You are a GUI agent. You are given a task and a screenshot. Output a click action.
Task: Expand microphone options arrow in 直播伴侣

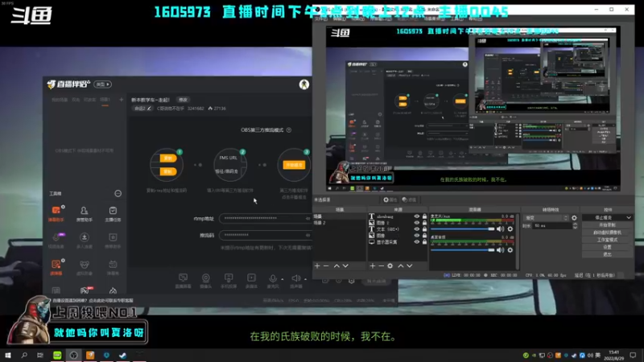click(x=283, y=279)
